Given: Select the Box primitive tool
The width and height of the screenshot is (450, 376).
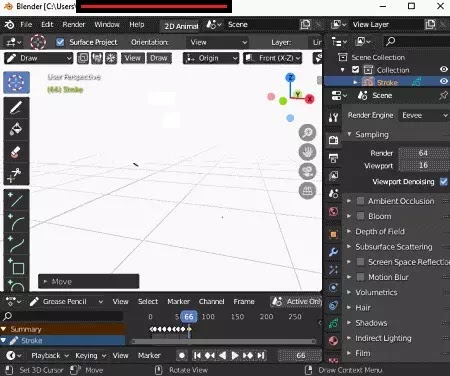Looking at the screenshot, I should coord(16,266).
